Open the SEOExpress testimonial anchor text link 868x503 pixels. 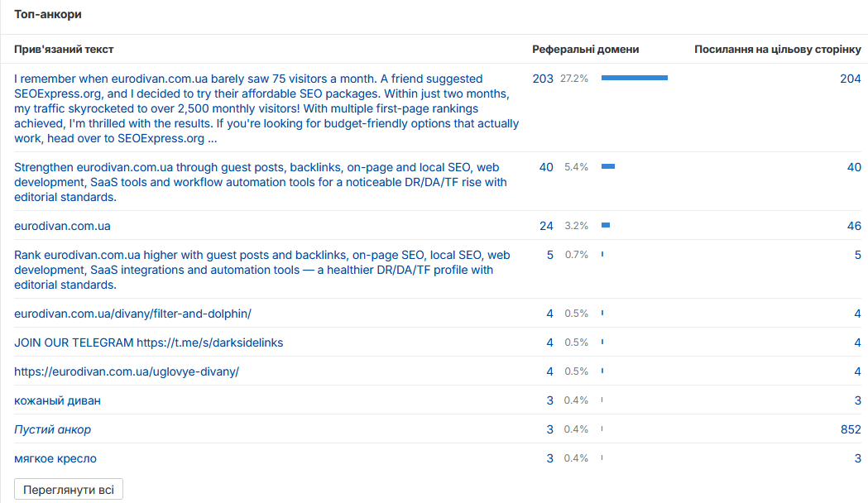pyautogui.click(x=266, y=108)
